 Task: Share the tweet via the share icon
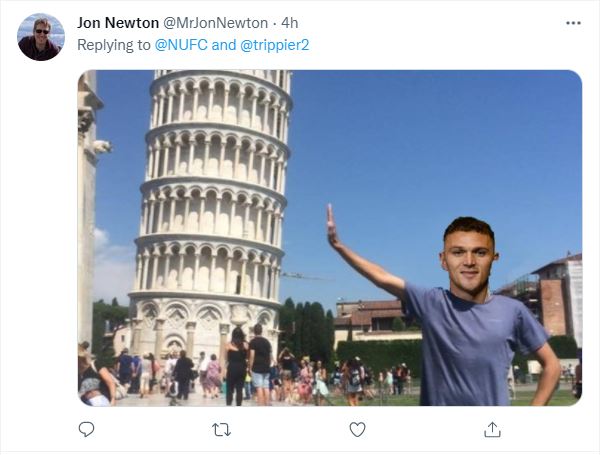492,429
